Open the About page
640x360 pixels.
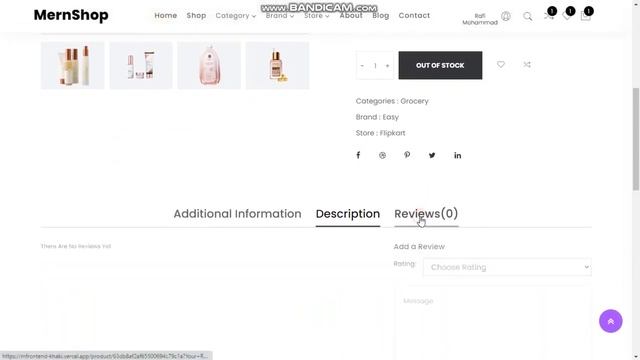351,16
